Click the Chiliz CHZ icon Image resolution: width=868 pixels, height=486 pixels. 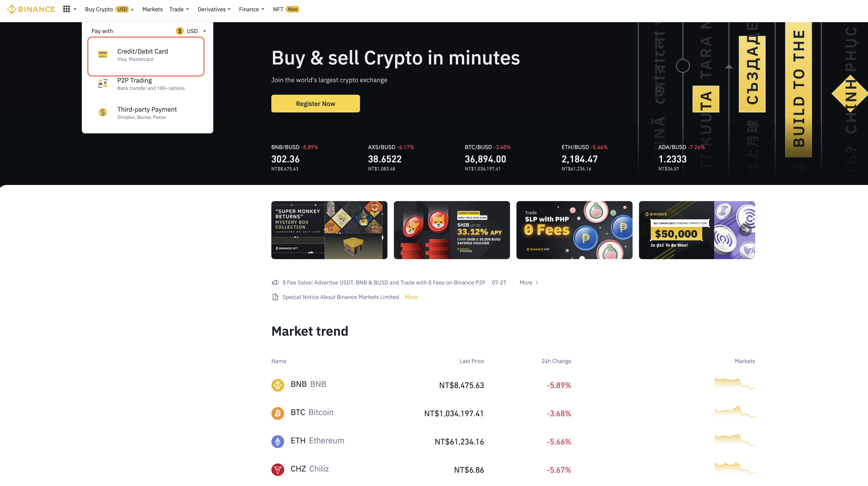278,469
